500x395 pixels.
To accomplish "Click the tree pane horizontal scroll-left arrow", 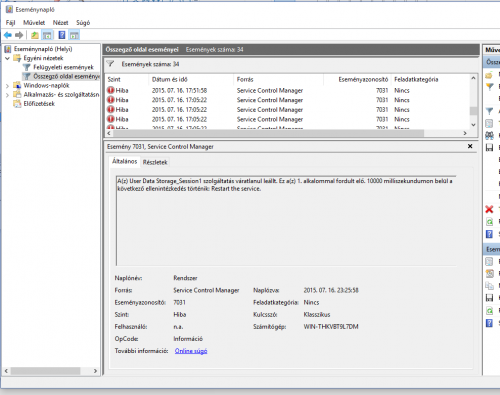I will (6, 371).
